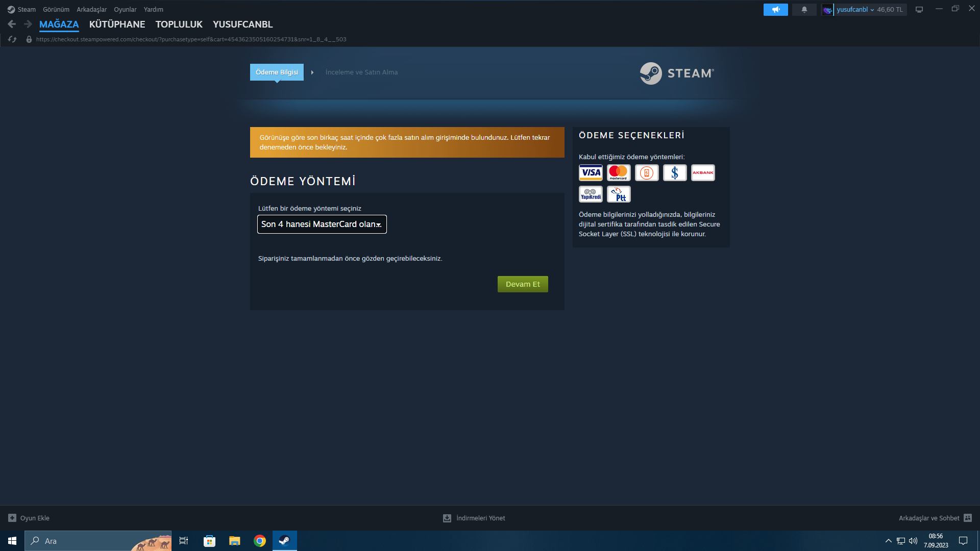Click the ÖDEME YÖNTEMİ heading
Image resolution: width=980 pixels, height=551 pixels.
click(x=303, y=181)
